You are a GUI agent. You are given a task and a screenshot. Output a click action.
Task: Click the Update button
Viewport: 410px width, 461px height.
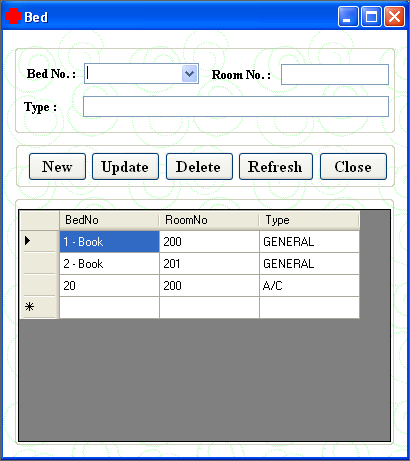coord(125,166)
